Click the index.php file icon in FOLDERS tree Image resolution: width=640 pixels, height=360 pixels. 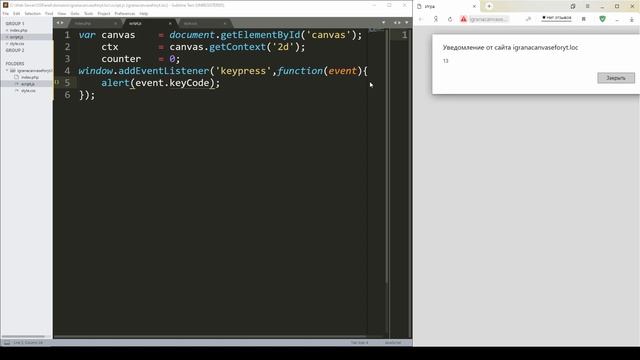click(17, 77)
